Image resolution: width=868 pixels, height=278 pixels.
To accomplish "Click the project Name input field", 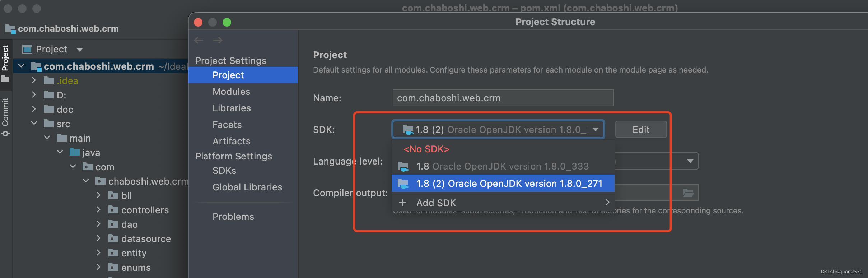I will [503, 98].
